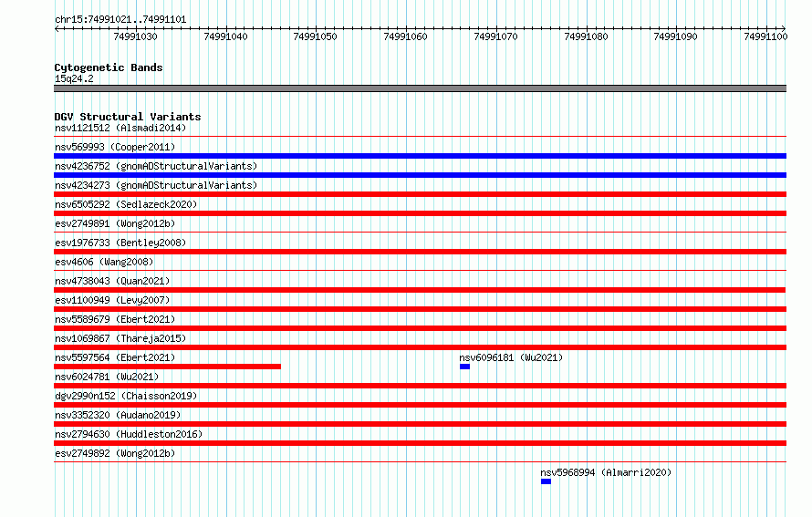The image size is (812, 517).
Task: Click ruler position 74991050
Action: [x=316, y=36]
